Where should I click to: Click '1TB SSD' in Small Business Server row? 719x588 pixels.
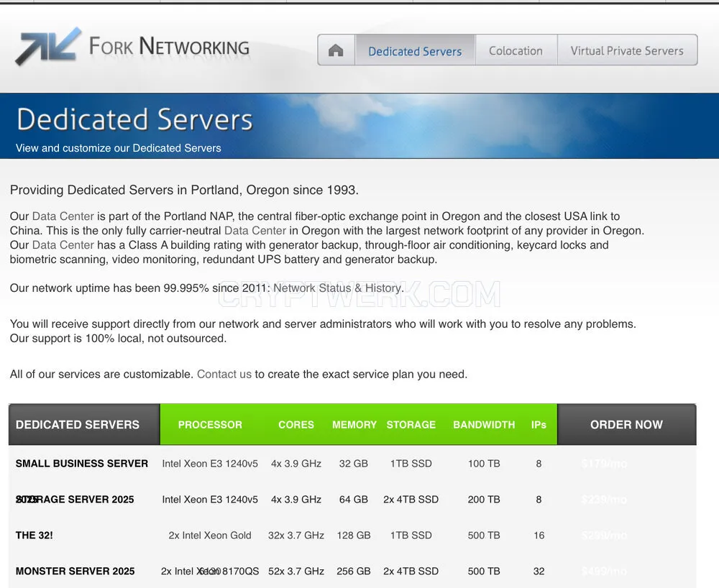coord(411,464)
